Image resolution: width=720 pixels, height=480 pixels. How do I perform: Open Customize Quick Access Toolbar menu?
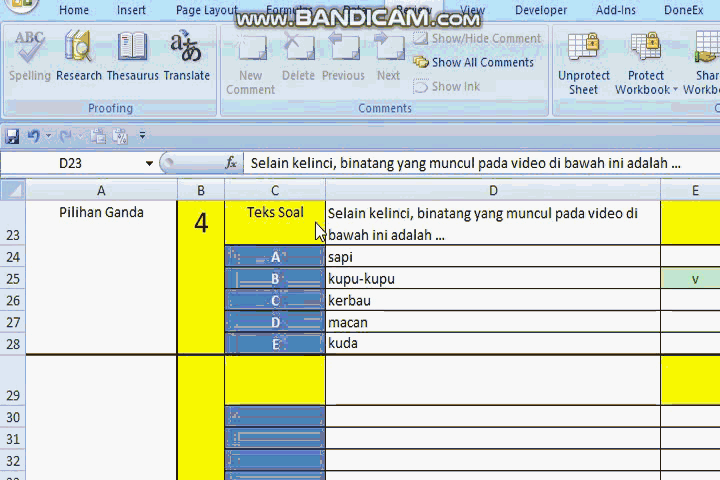point(142,136)
